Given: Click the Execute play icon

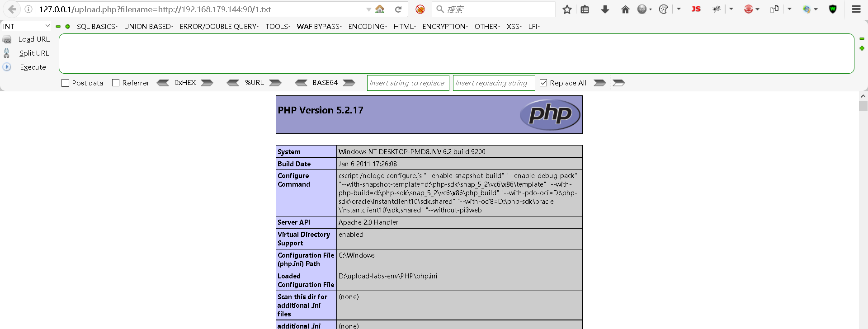Looking at the screenshot, I should 7,67.
